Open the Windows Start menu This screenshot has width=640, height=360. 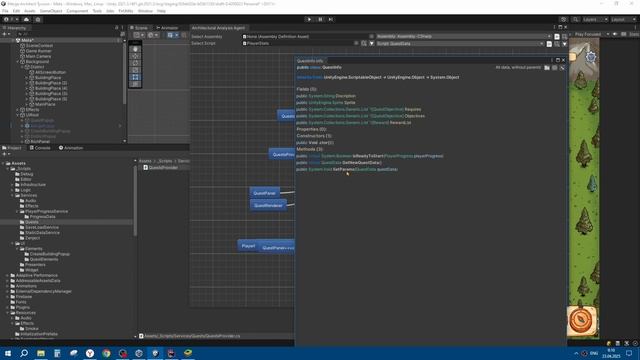[8, 353]
